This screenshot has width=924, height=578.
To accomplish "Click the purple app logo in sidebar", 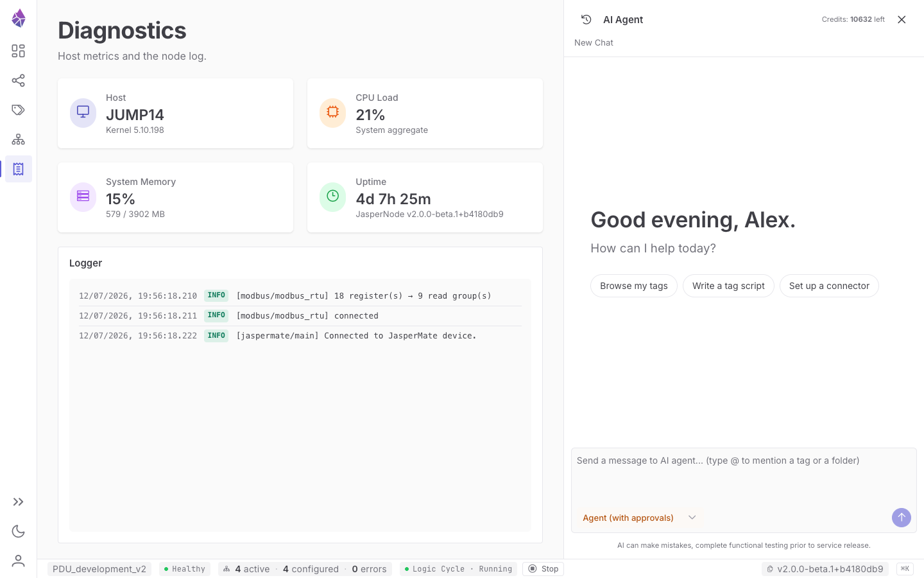I will [x=19, y=18].
